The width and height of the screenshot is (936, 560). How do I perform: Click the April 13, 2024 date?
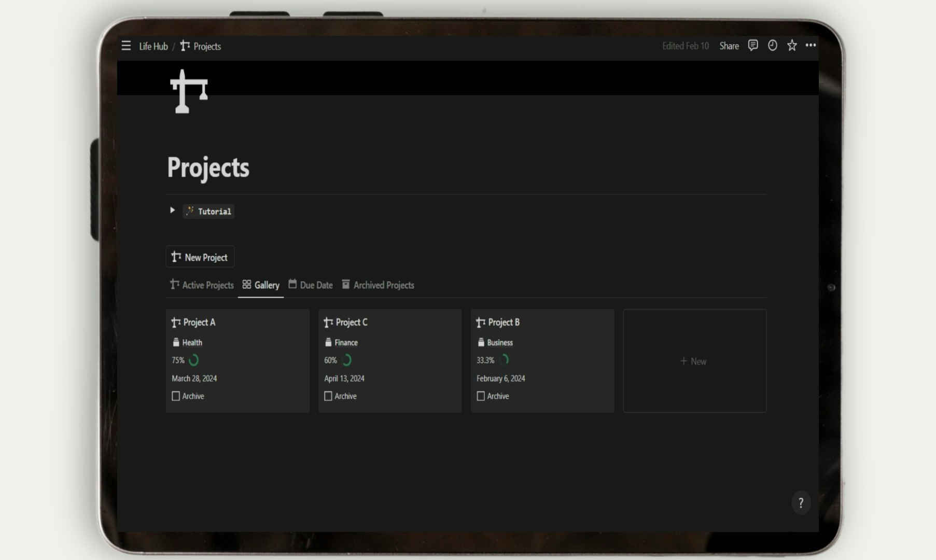tap(344, 379)
